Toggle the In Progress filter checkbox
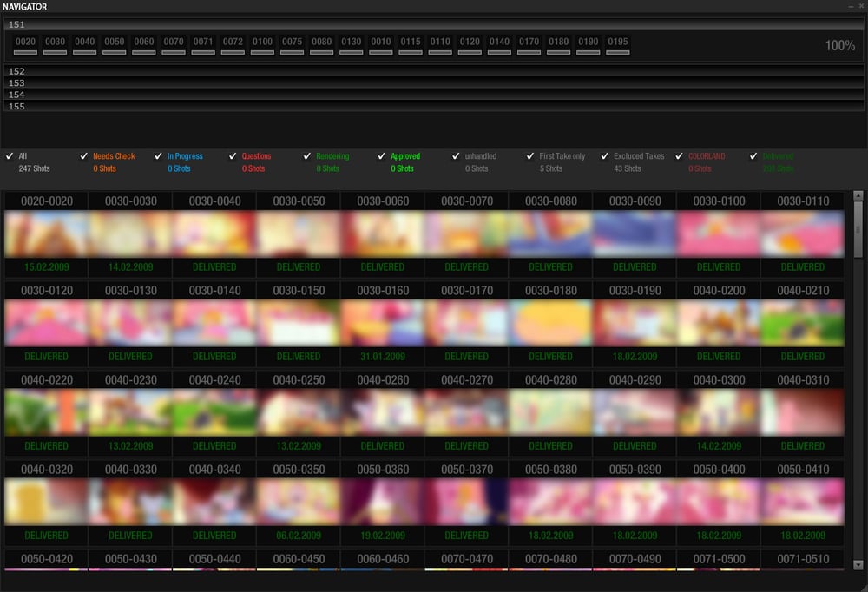 click(158, 156)
